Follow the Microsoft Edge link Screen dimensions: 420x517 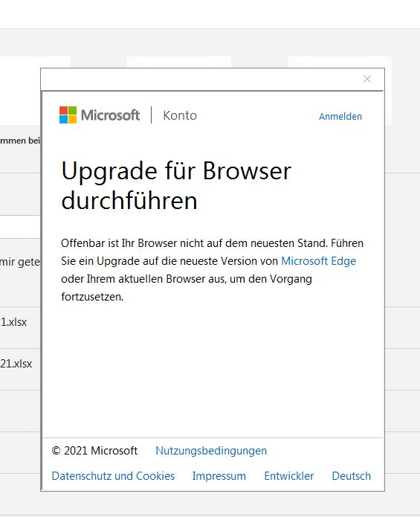coord(319,261)
